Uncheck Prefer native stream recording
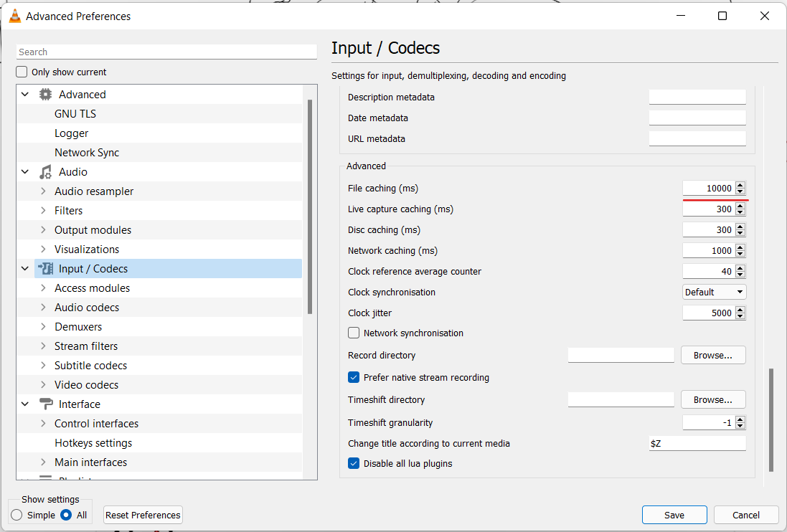This screenshot has width=787, height=532. [x=354, y=378]
